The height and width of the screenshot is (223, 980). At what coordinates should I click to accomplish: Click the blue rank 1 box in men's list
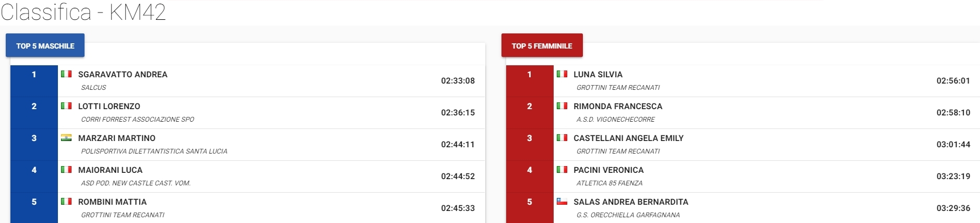pos(34,81)
